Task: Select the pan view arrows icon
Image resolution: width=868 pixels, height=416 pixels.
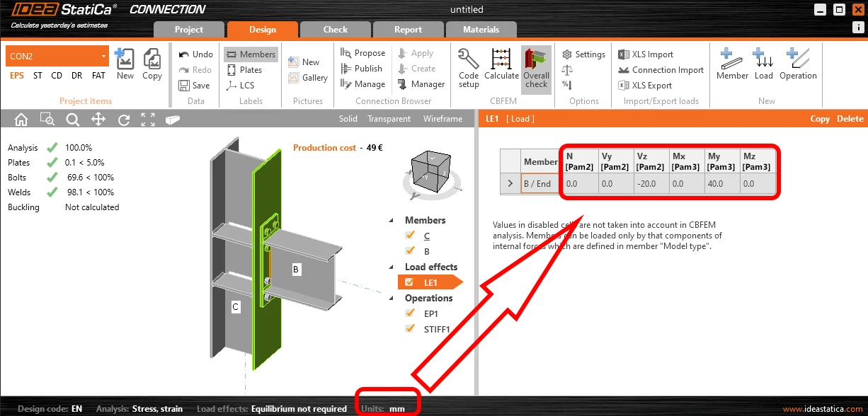Action: [x=98, y=120]
